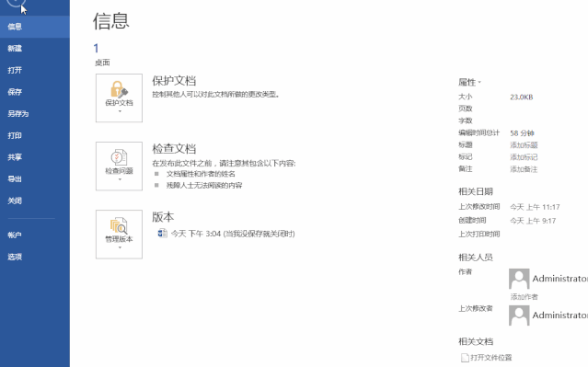588x367 pixels.
Task: Click 添加标记 field
Action: [x=524, y=157]
